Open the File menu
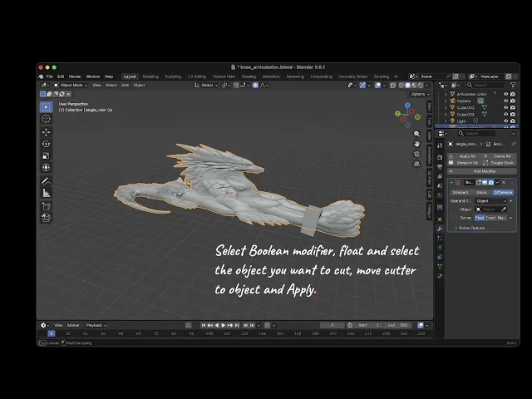Image resolution: width=532 pixels, height=399 pixels. (50, 76)
